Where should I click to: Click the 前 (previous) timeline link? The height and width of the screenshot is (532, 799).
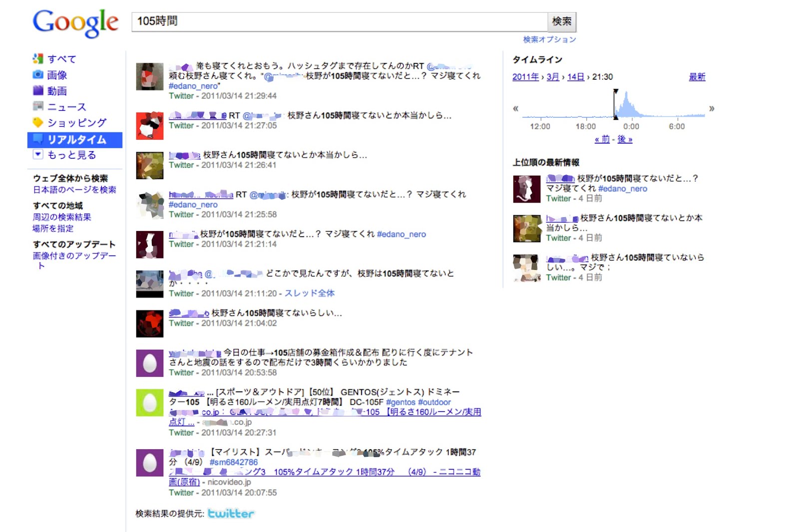pos(602,139)
